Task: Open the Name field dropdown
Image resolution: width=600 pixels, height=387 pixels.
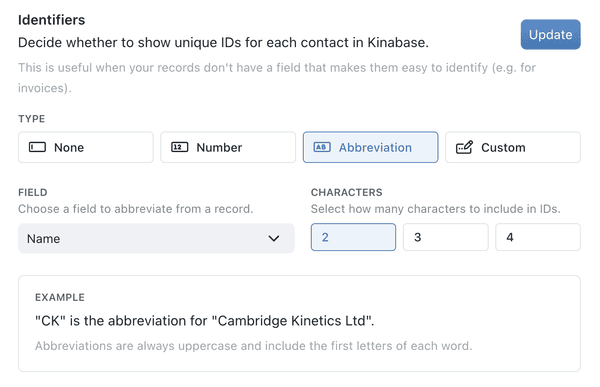Action: pos(156,238)
